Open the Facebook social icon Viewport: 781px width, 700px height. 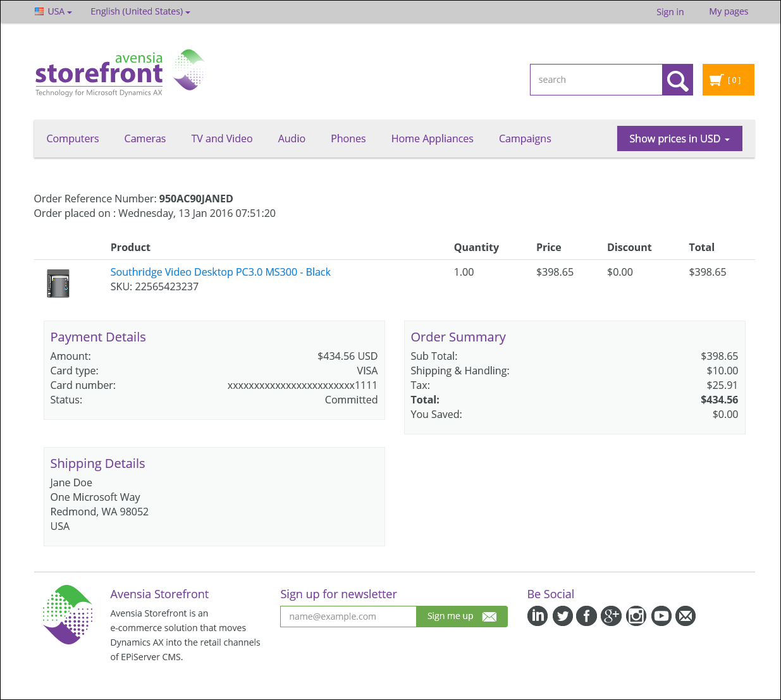pos(587,616)
